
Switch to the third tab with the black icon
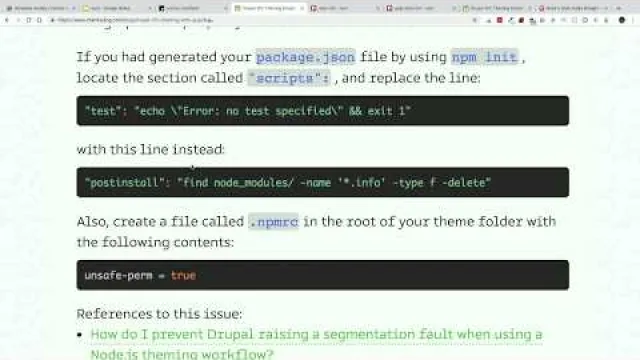click(193, 8)
